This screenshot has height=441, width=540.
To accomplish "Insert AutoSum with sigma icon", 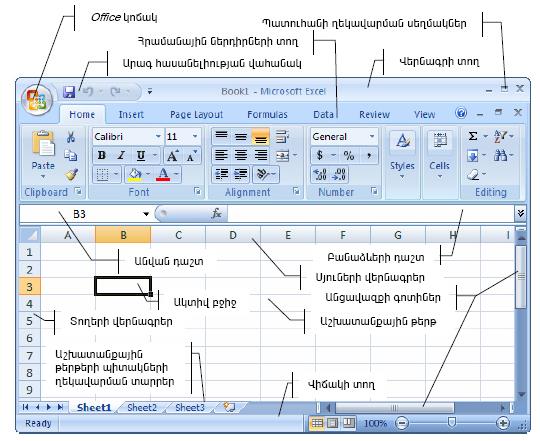I will (x=473, y=136).
